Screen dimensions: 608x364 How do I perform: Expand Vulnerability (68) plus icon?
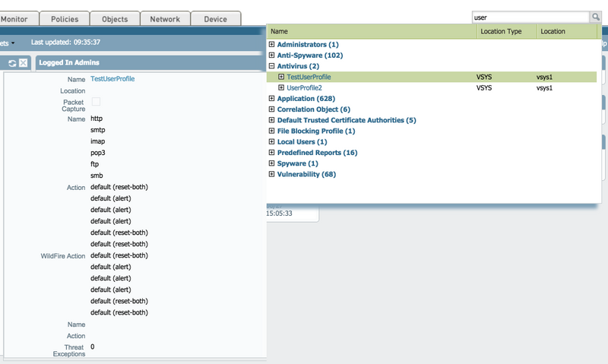point(272,174)
